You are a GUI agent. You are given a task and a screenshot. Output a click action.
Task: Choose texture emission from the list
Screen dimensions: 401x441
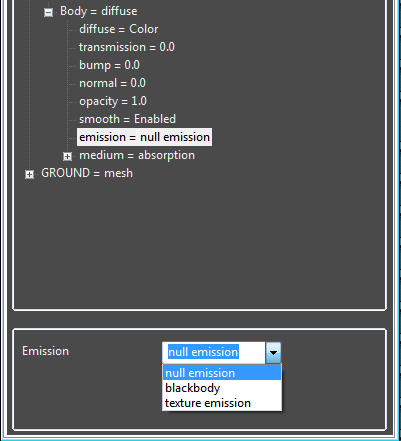coord(222,403)
